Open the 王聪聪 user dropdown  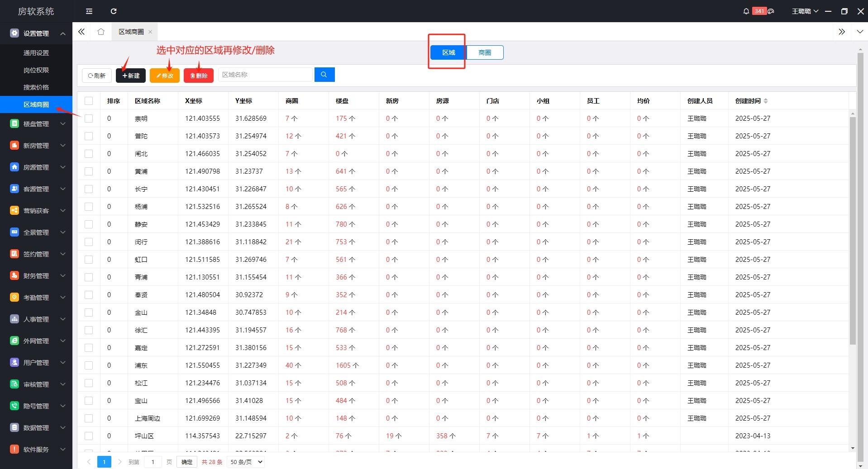tap(805, 11)
